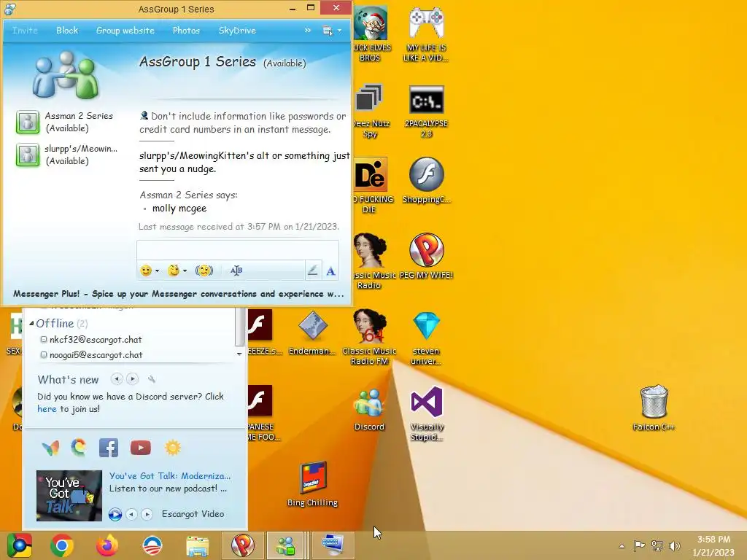Open the weather sun icon in Messenger footer
This screenshot has width=747, height=560.
coord(172,448)
